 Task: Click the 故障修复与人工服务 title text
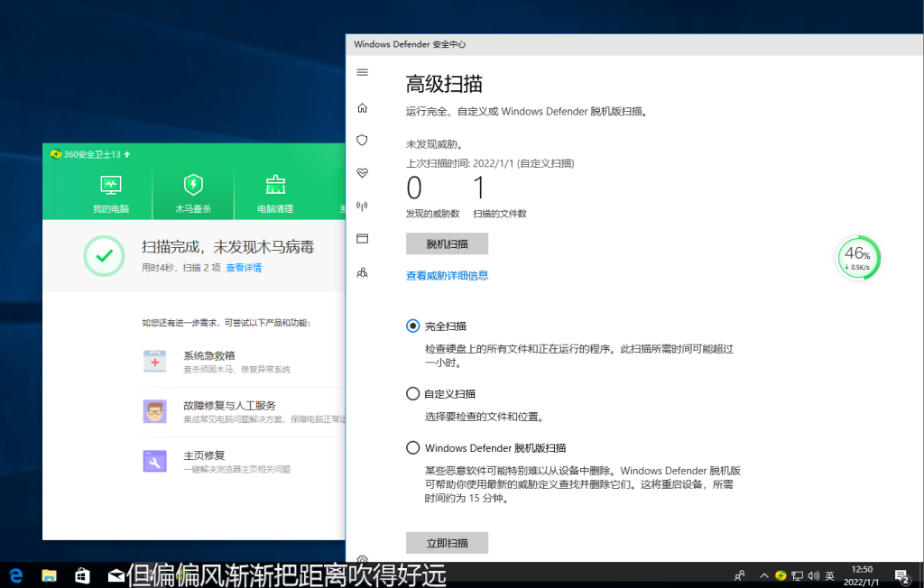click(x=229, y=405)
